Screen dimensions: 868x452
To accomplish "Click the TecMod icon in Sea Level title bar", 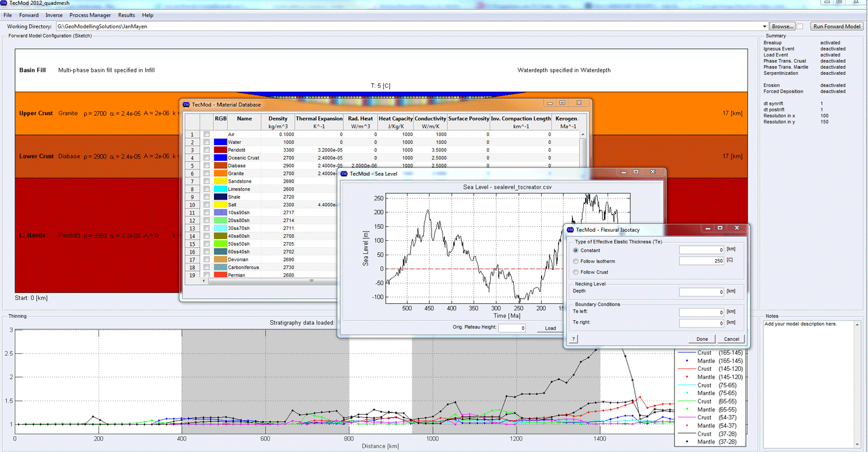I will [x=344, y=173].
